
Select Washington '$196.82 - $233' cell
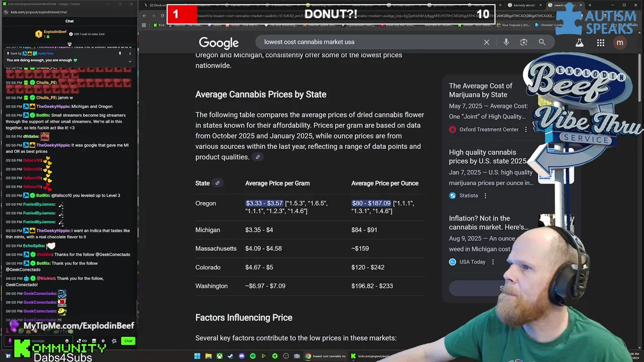point(372,286)
